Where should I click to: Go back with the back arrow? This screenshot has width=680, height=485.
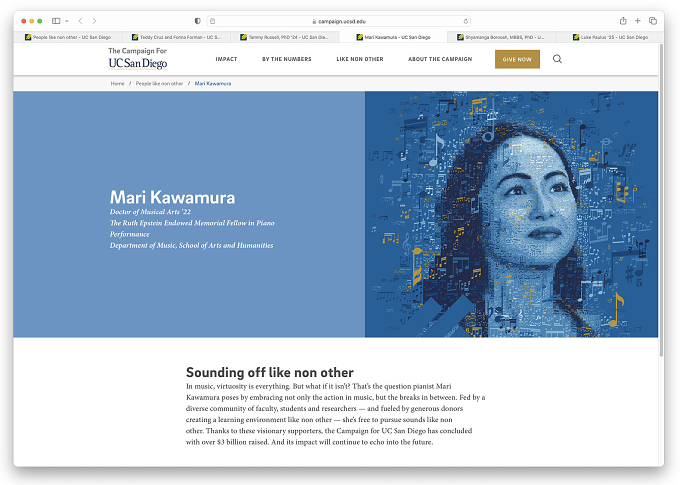[x=80, y=21]
